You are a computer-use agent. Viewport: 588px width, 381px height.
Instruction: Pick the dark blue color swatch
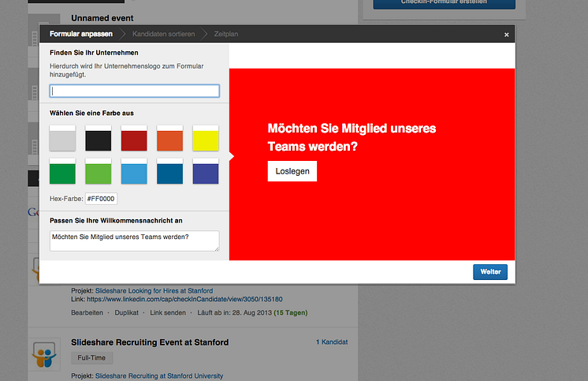click(169, 171)
